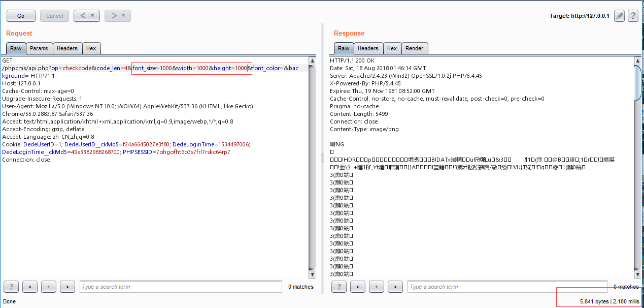Click the edit target pencil icon
Image resolution: width=644 pixels, height=308 pixels.
pos(619,16)
